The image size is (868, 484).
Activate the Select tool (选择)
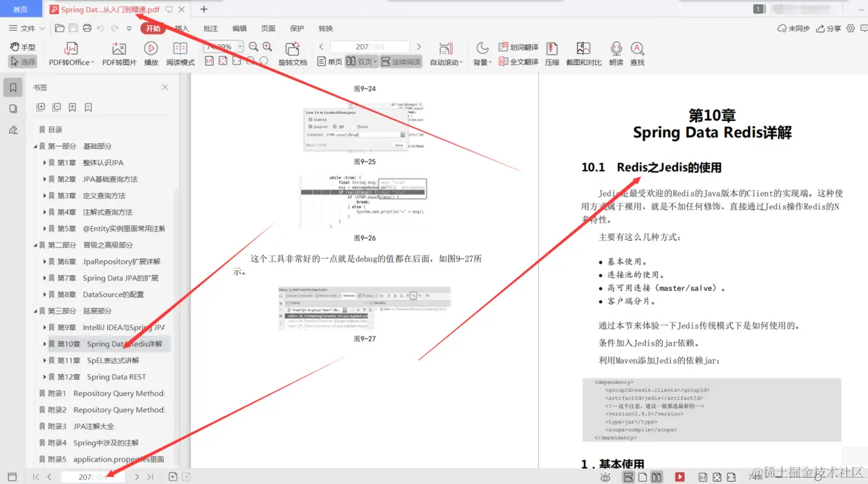click(22, 62)
